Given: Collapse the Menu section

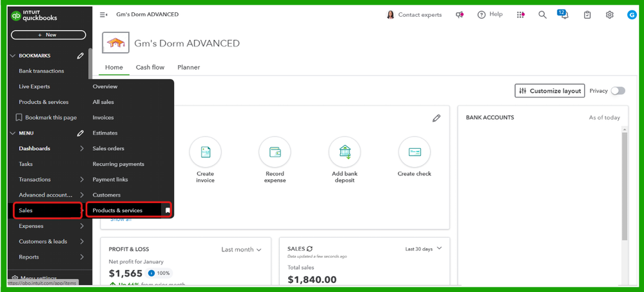Looking at the screenshot, I should pos(12,133).
